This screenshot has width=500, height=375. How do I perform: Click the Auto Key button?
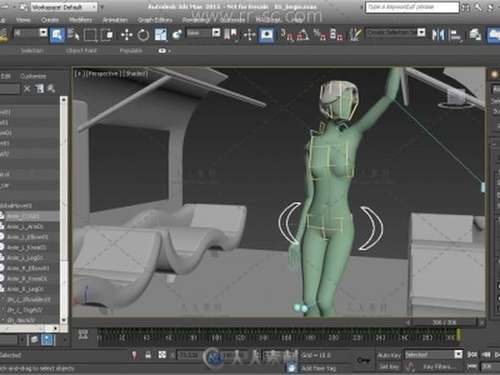[x=389, y=355]
